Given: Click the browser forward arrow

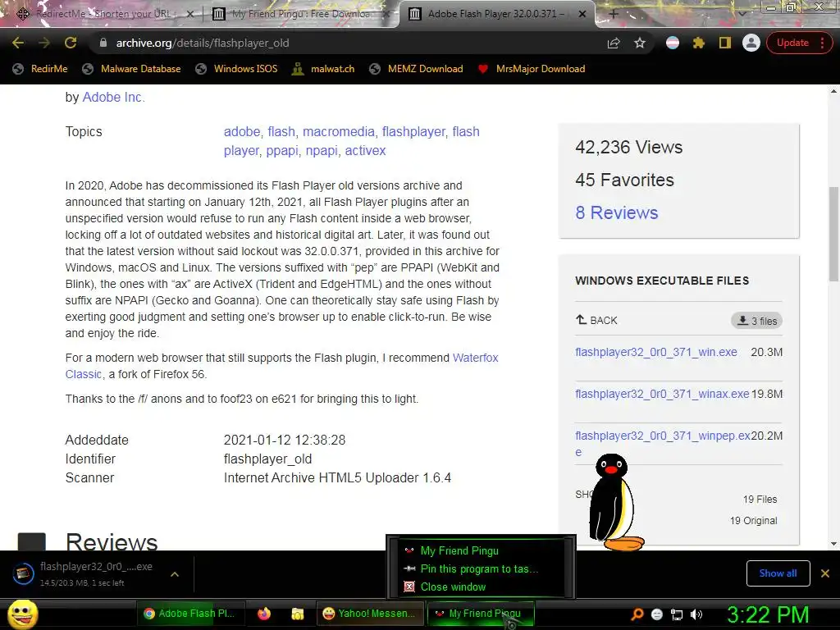Looking at the screenshot, I should tap(44, 43).
